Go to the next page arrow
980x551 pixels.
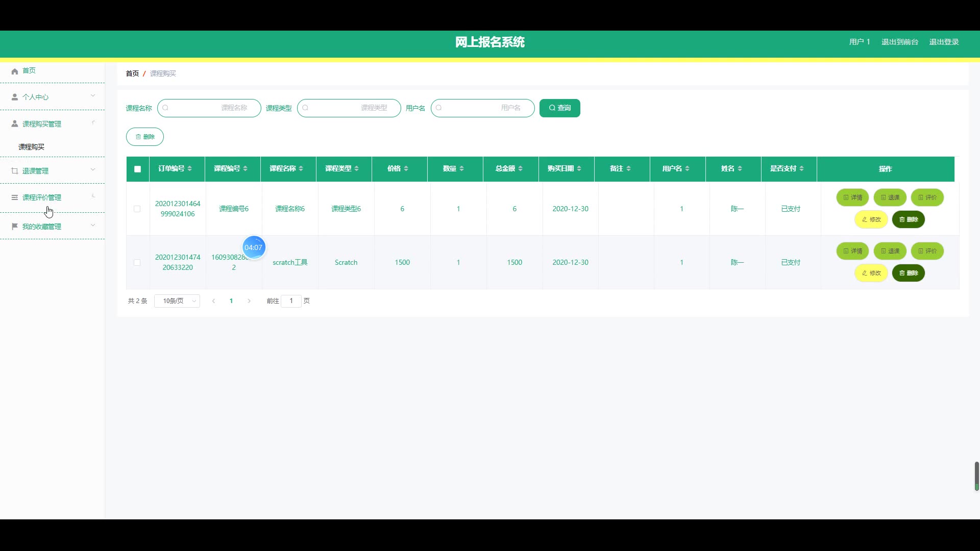point(249,301)
